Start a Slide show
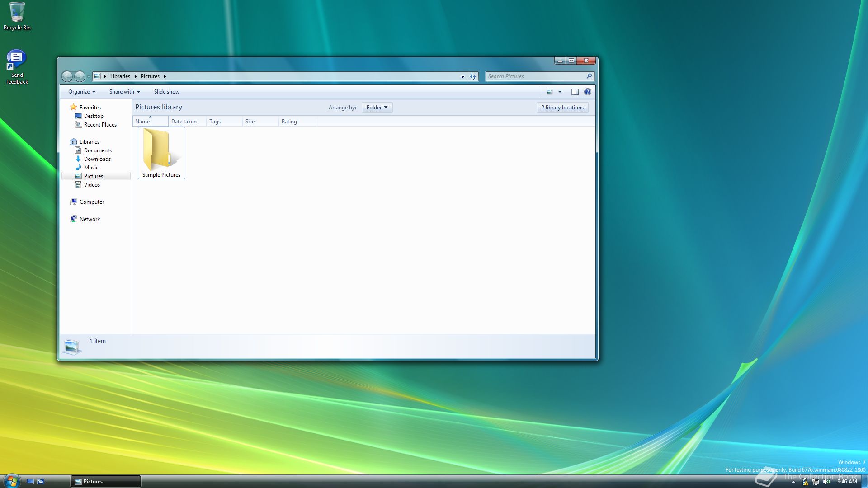Viewport: 868px width, 488px height. pyautogui.click(x=166, y=92)
